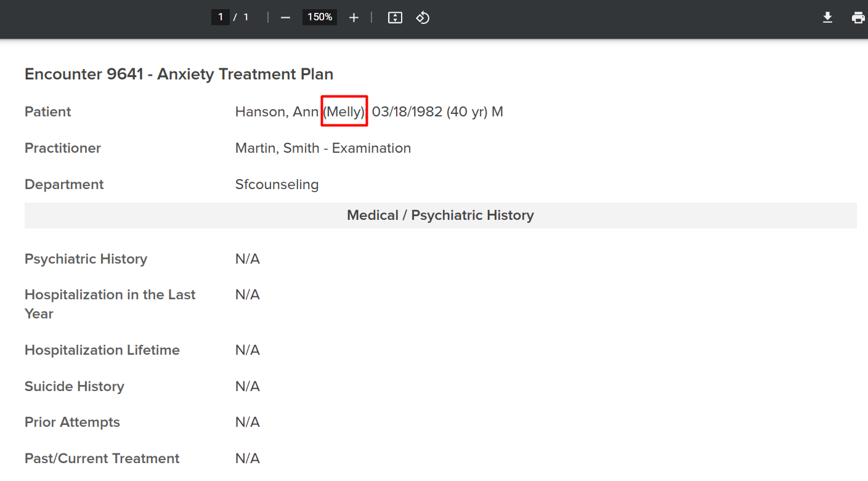
Task: Click the total page count 1
Action: pos(246,17)
